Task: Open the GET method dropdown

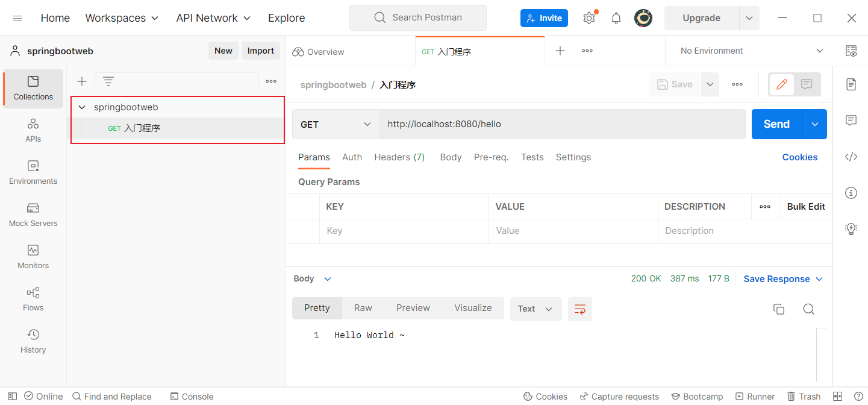Action: tap(335, 124)
